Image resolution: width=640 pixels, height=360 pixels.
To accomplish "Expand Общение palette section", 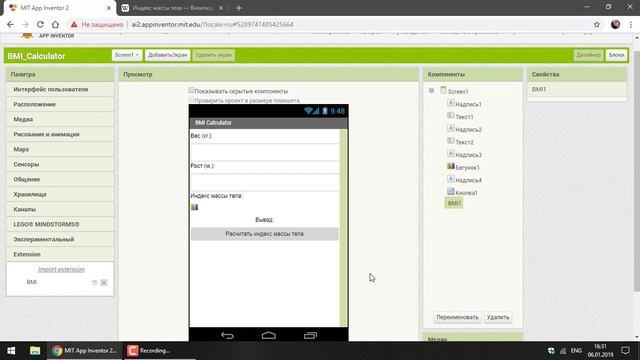I will pyautogui.click(x=60, y=180).
